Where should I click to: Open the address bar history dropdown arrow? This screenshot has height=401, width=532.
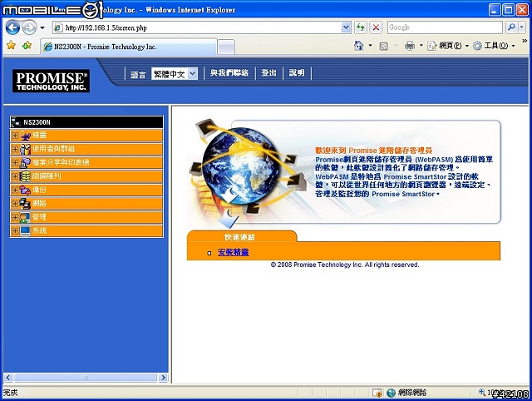346,27
